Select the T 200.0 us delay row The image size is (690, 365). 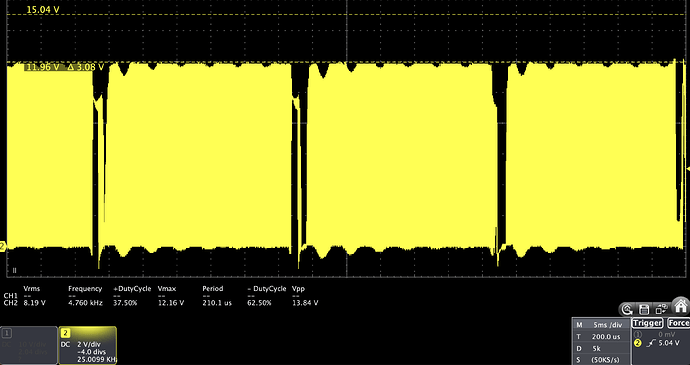[x=601, y=336]
